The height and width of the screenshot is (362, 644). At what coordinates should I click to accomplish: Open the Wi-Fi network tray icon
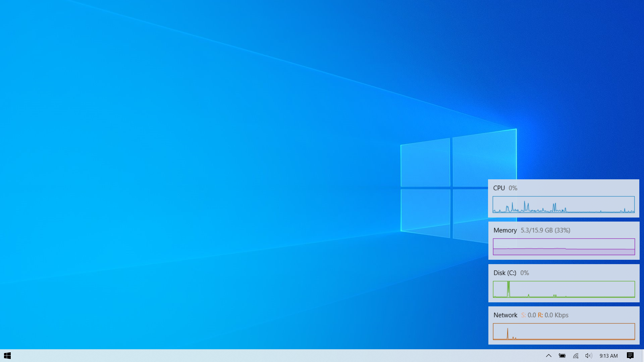click(576, 356)
